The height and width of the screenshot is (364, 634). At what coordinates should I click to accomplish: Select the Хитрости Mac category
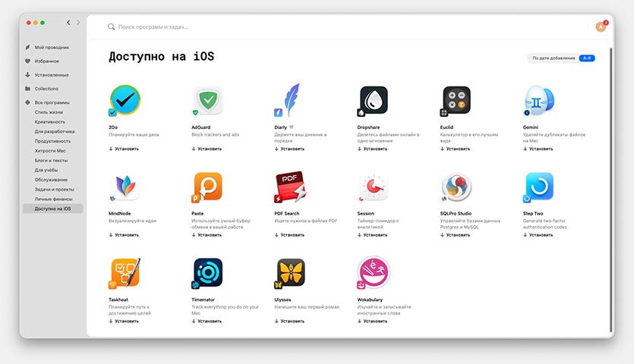50,151
